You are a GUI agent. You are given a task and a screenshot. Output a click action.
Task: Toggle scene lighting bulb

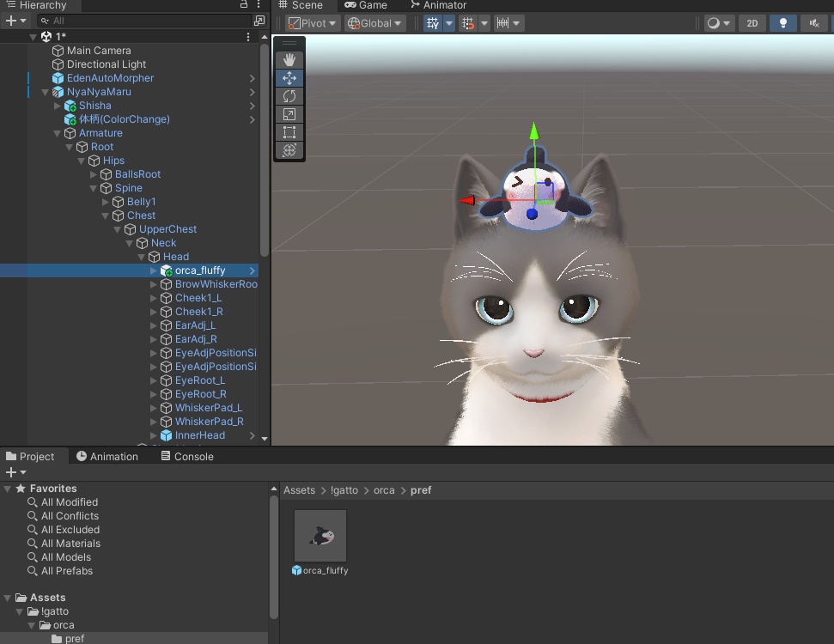[783, 23]
